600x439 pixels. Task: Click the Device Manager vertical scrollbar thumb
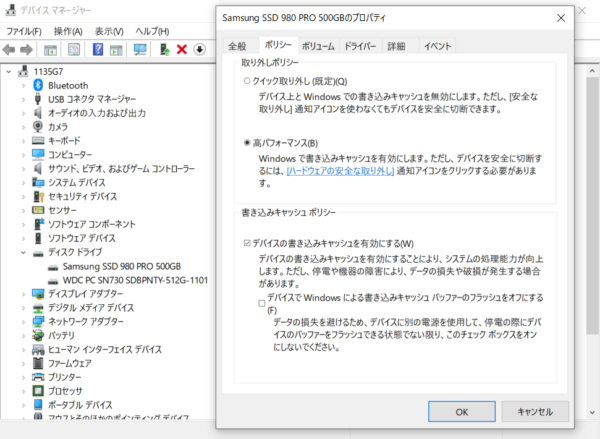coord(592,205)
